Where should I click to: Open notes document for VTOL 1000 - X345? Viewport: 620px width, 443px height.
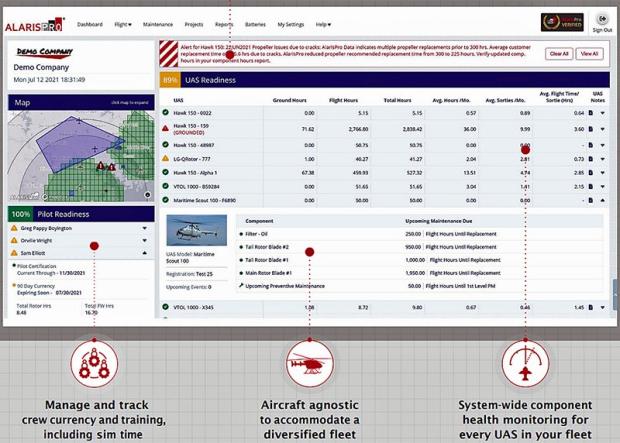[591, 307]
